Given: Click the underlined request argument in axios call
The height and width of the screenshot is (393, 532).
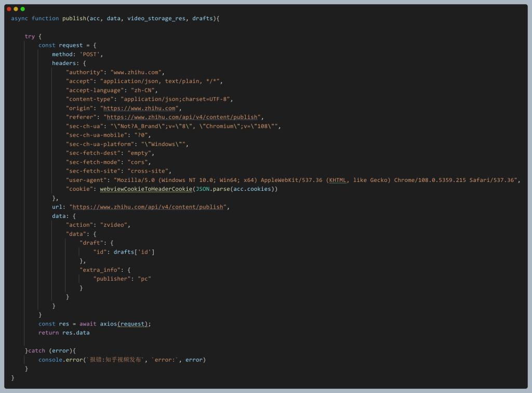Looking at the screenshot, I should [133, 324].
